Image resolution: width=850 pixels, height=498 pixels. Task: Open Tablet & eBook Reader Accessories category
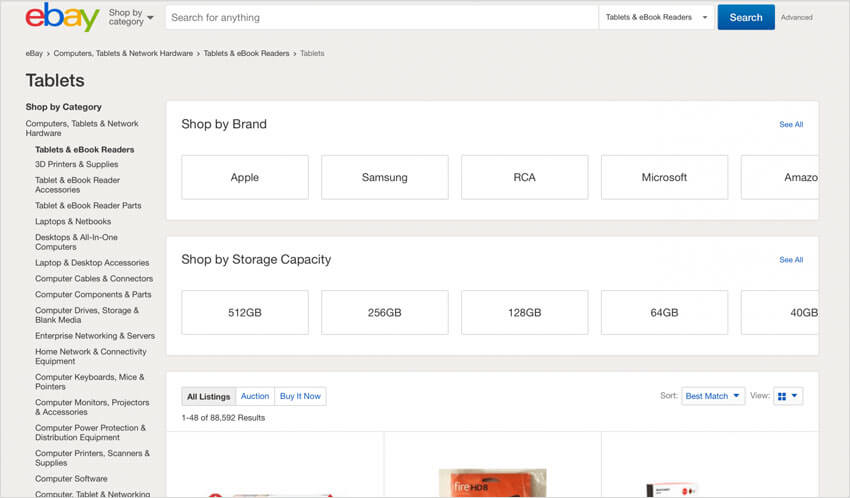click(78, 185)
